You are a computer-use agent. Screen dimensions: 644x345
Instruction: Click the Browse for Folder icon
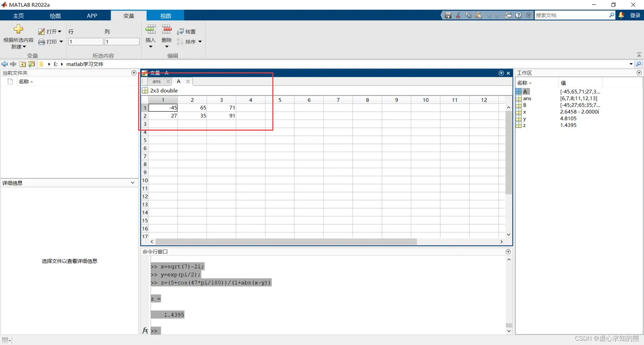click(x=31, y=64)
